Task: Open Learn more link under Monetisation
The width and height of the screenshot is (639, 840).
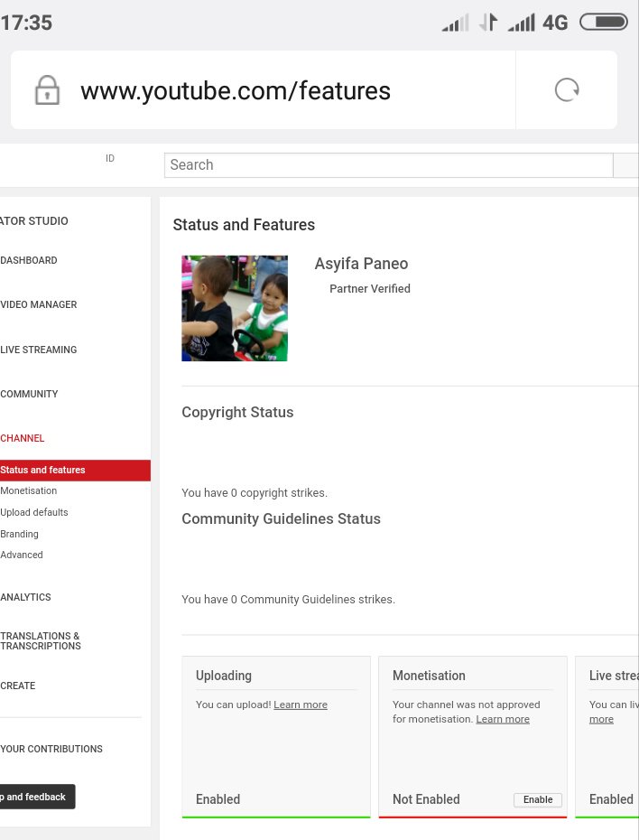Action: tap(503, 720)
